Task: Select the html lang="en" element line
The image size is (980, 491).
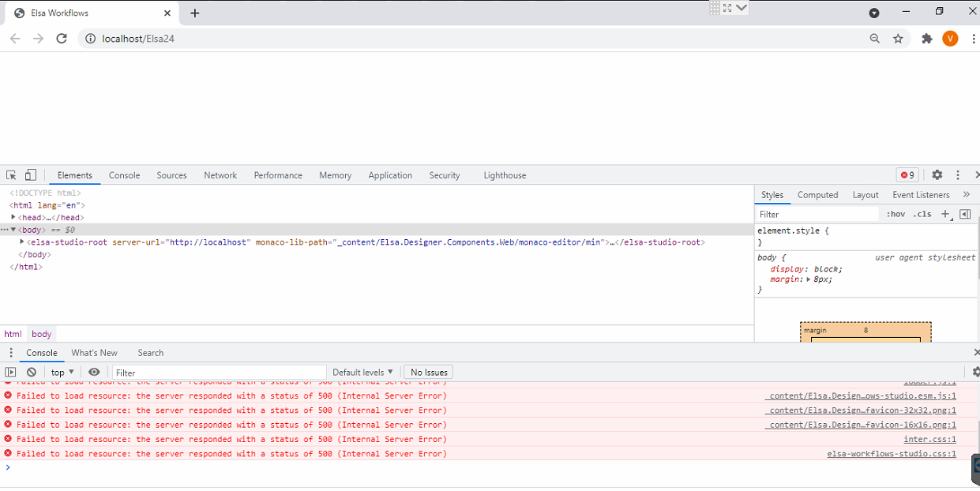Action: [47, 205]
